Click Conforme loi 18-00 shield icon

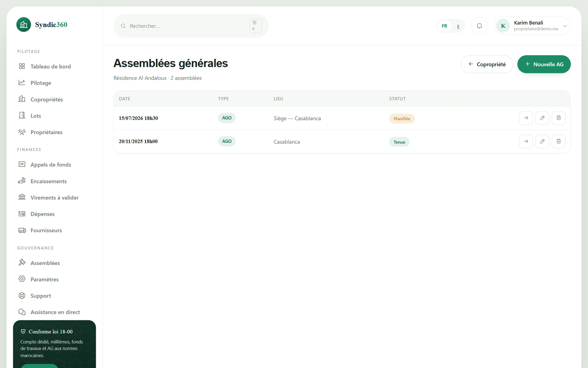23,332
